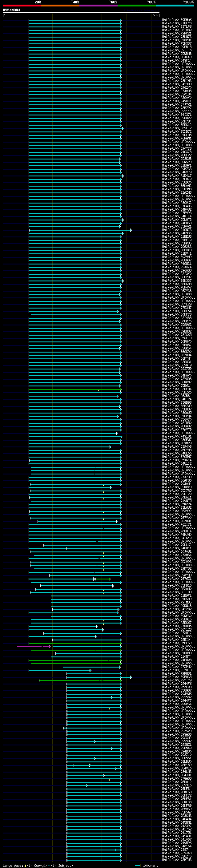Click hit label UniRef100_Q93116
The height and width of the screenshot is (868, 197).
tap(177, 111)
